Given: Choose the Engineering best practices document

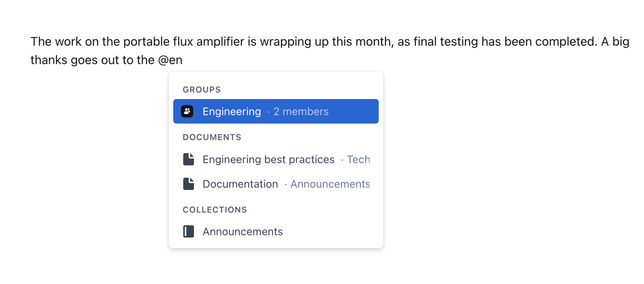Looking at the screenshot, I should click(269, 159).
